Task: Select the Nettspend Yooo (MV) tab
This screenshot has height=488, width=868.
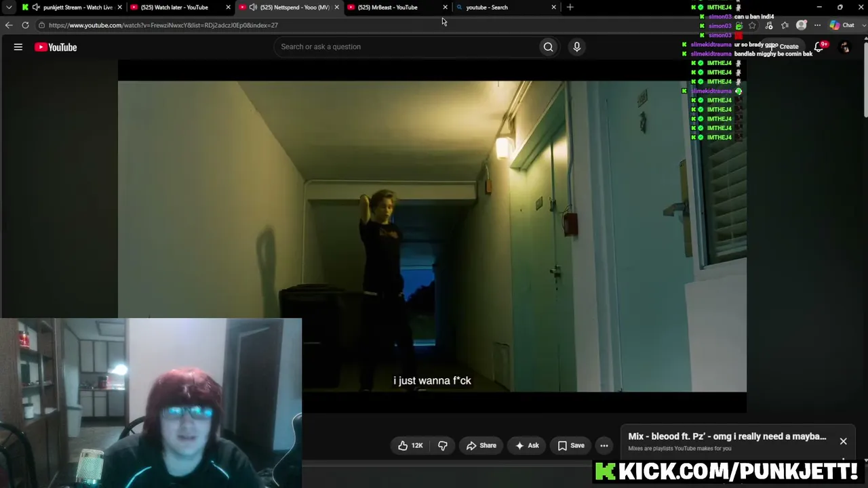Action: (x=288, y=7)
